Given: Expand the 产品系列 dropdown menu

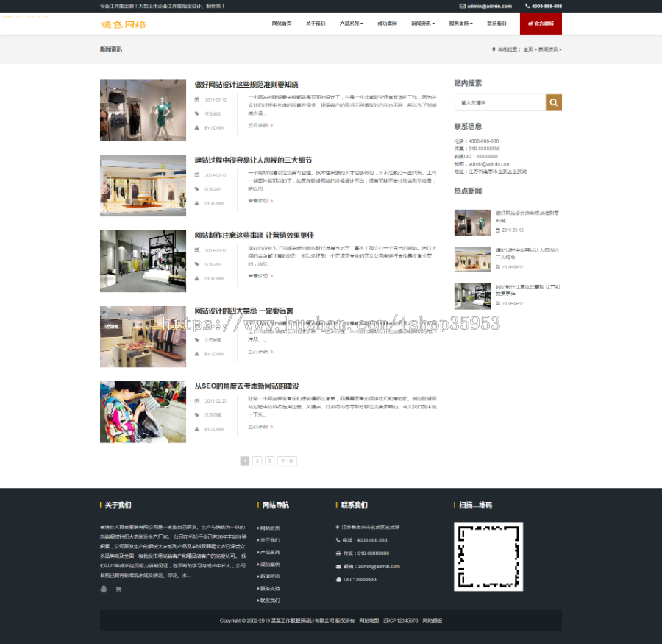Looking at the screenshot, I should pyautogui.click(x=351, y=24).
